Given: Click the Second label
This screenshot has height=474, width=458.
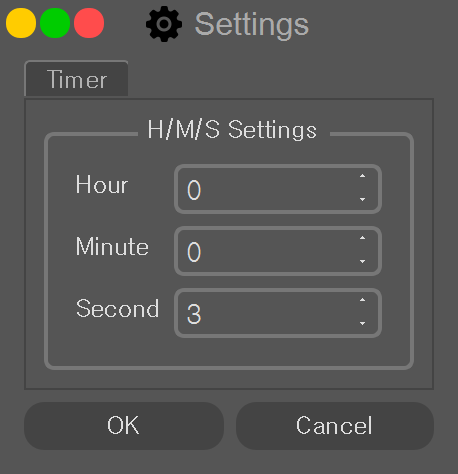Looking at the screenshot, I should (118, 309).
